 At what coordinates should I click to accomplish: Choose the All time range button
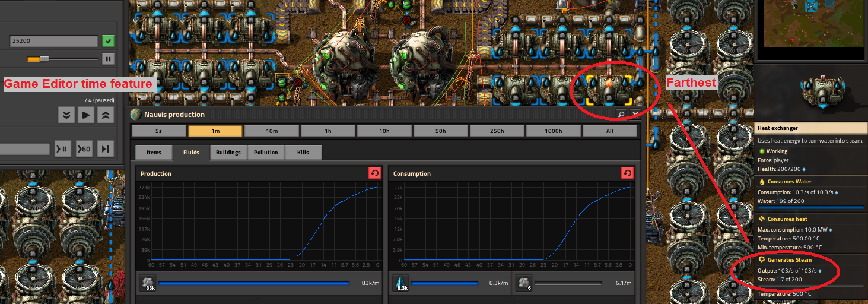tap(610, 131)
